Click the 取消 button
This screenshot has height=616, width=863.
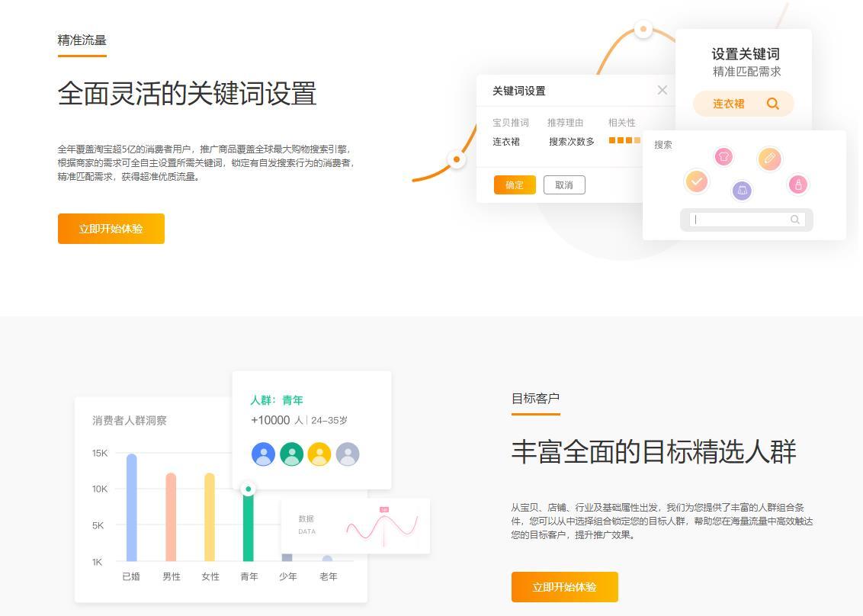click(x=564, y=185)
